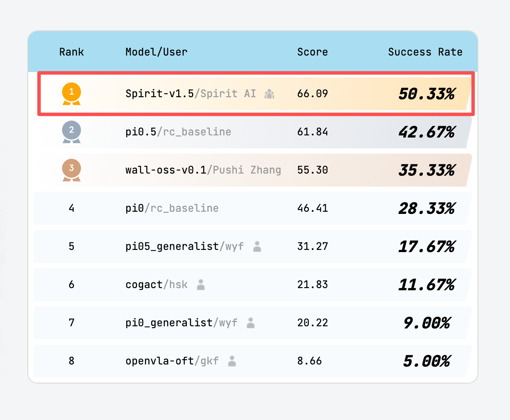Click the 21.83 score for cogact
The height and width of the screenshot is (420, 510).
(x=313, y=285)
